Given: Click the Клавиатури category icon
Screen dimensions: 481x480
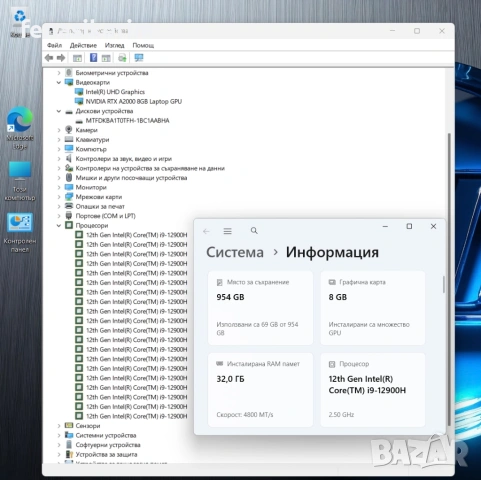Looking at the screenshot, I should [x=69, y=139].
